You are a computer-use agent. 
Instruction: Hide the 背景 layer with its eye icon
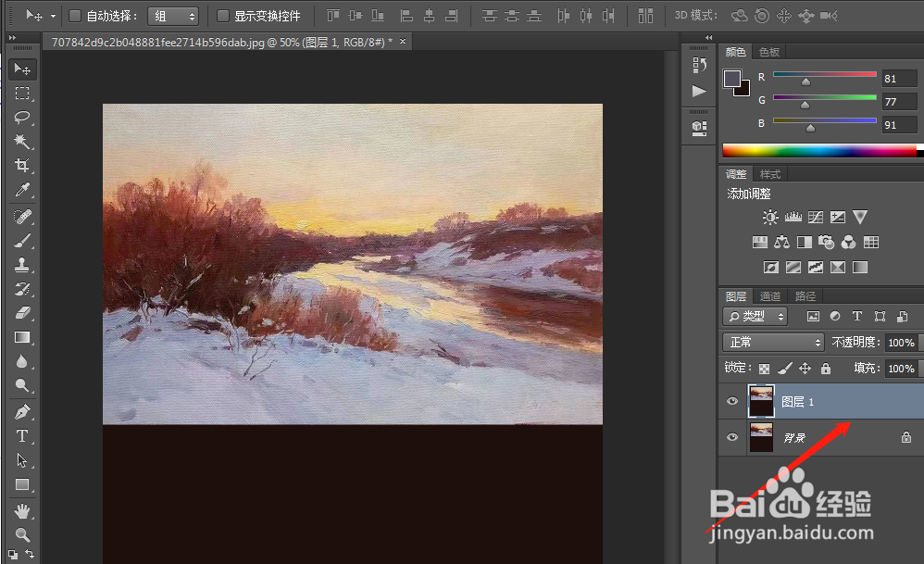(732, 437)
